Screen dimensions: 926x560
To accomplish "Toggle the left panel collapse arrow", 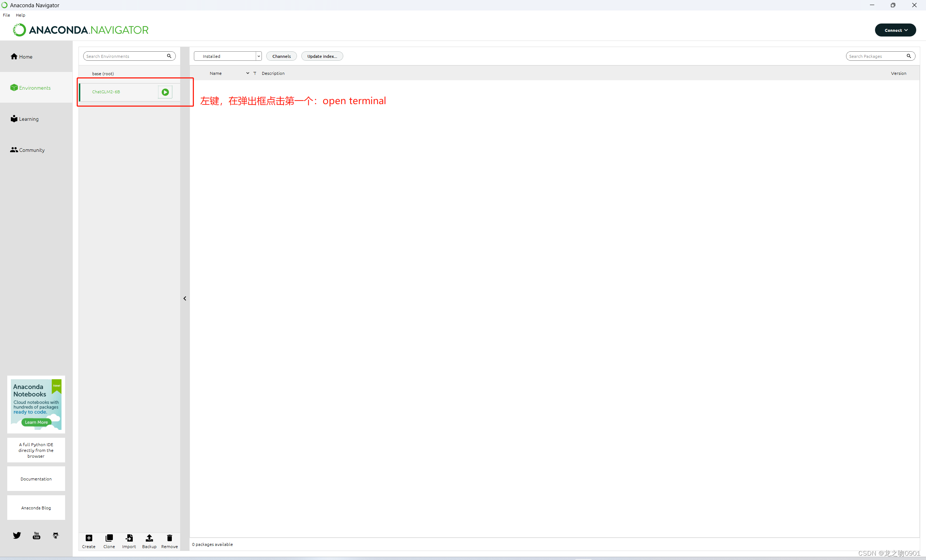I will click(x=185, y=298).
